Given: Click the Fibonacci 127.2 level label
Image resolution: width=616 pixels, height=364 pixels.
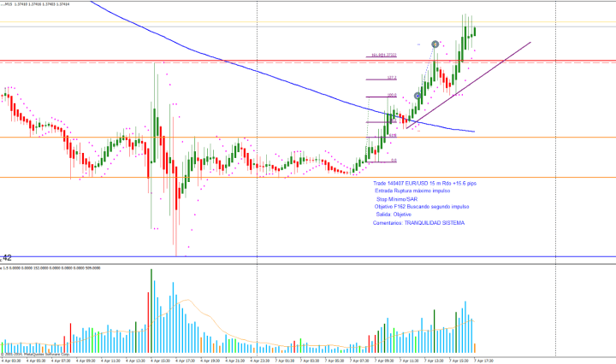Looking at the screenshot, I should pyautogui.click(x=391, y=77).
